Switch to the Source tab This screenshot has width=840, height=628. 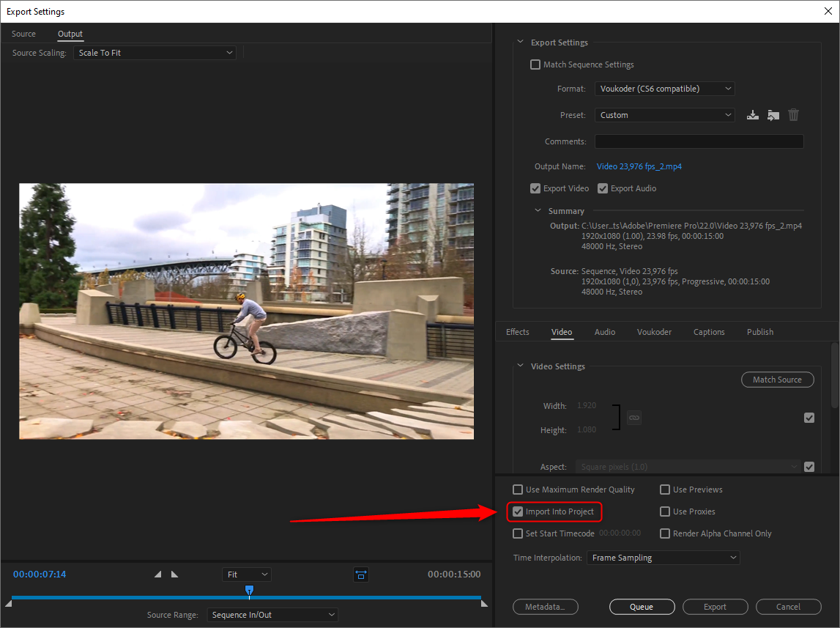[23, 34]
